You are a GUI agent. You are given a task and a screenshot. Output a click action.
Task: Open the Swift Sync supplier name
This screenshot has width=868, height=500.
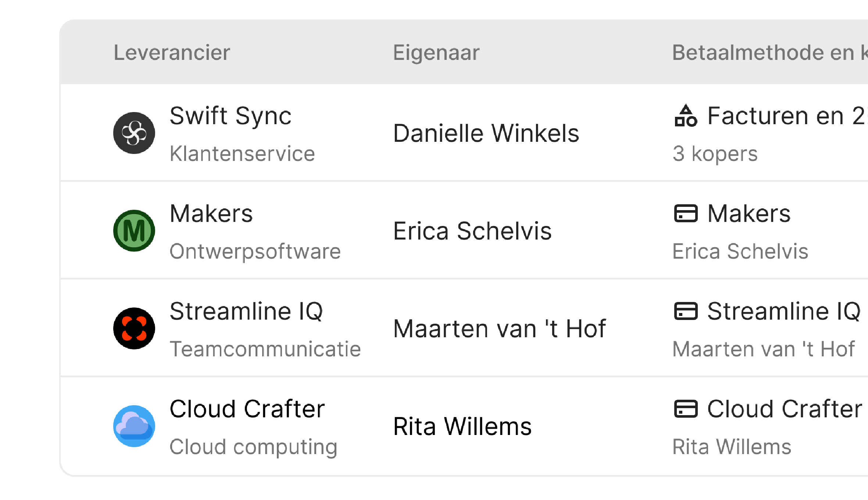pyautogui.click(x=230, y=116)
